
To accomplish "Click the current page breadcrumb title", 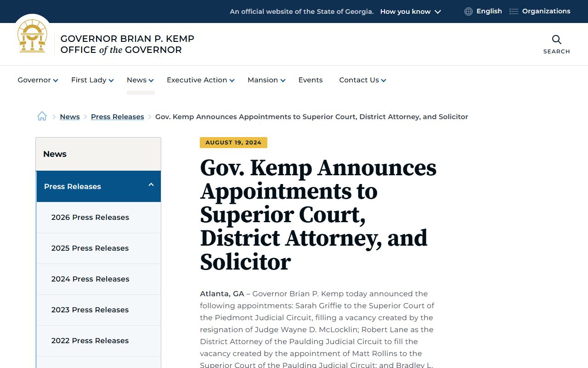I will coord(311,117).
